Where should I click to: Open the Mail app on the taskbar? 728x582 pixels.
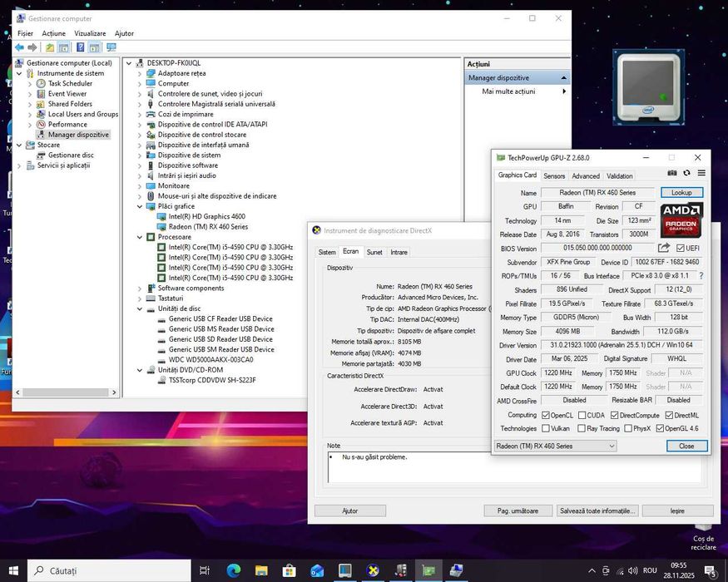point(317,570)
